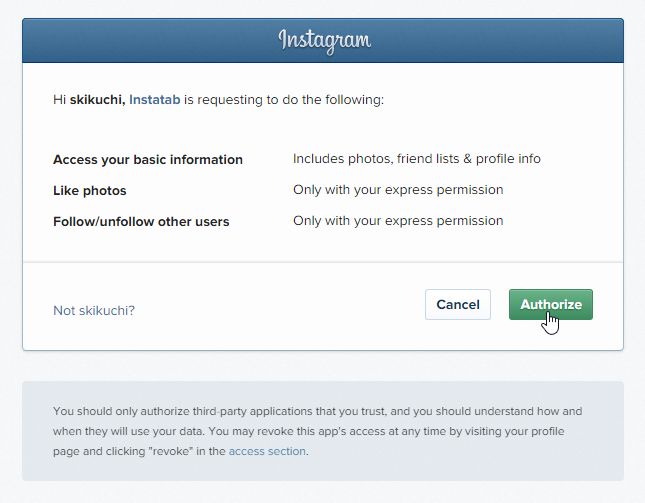
Task: Click "Follow/unfollow other users" permission label
Action: [141, 222]
